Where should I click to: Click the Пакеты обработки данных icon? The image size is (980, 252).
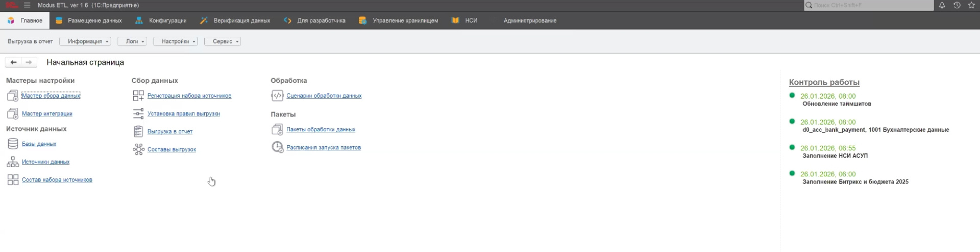[277, 129]
